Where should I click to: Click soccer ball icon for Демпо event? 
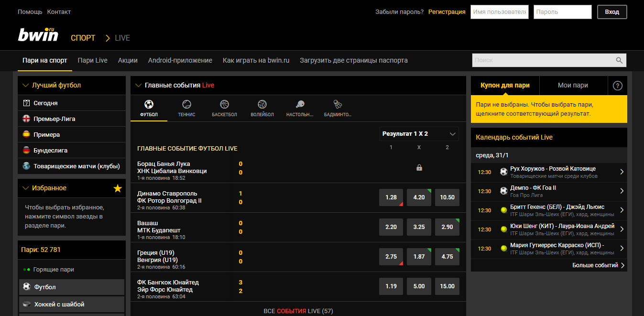pos(503,191)
